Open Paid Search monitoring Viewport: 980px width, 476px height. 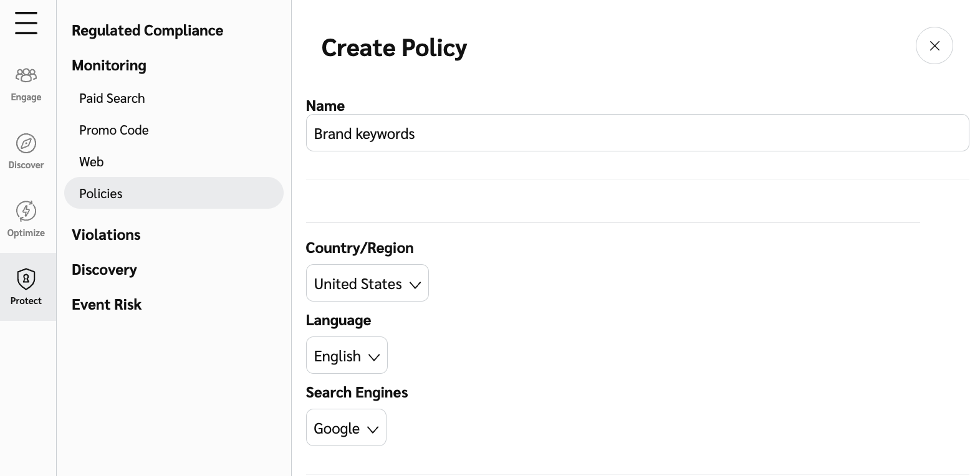coord(112,98)
